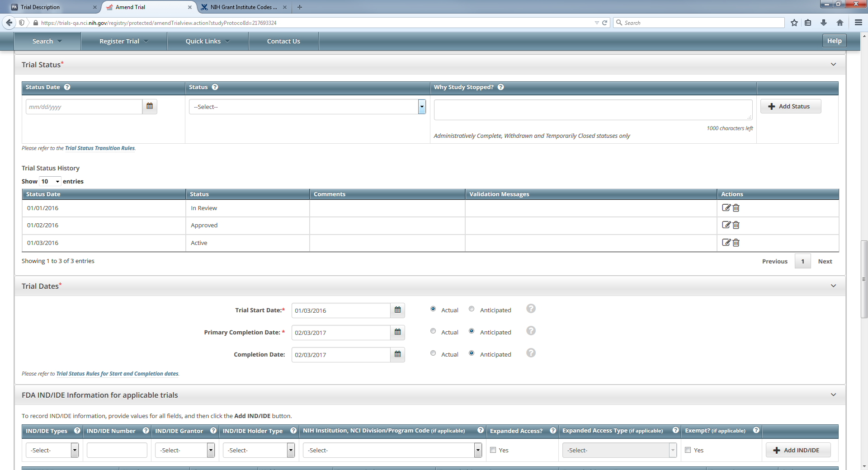Open the Trial Status Transition Rules link
This screenshot has height=470, width=868.
100,148
